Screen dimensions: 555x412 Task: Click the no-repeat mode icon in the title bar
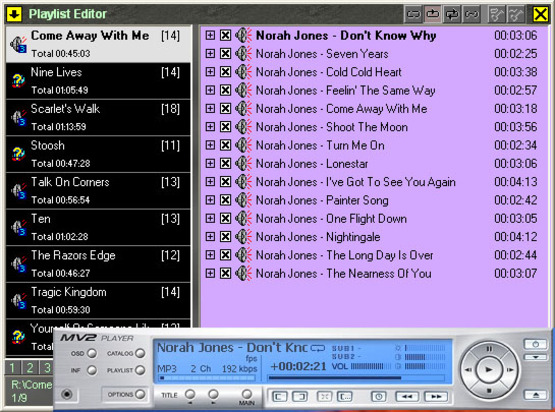[x=413, y=14]
